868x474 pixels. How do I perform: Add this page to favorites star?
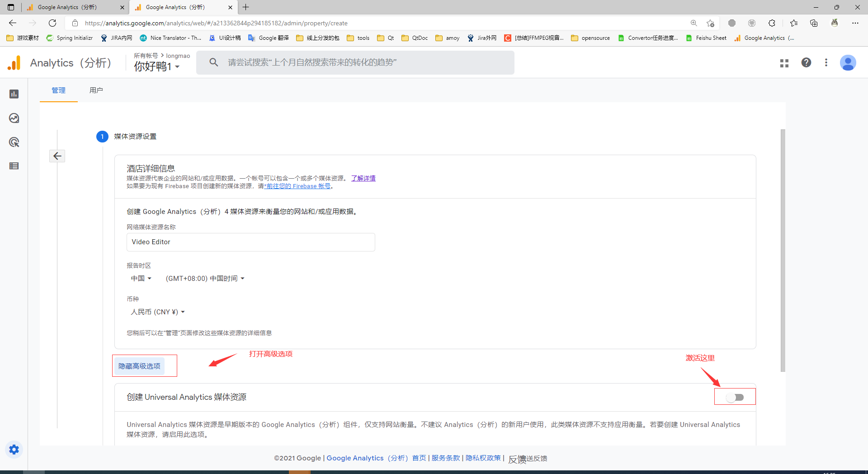(711, 23)
